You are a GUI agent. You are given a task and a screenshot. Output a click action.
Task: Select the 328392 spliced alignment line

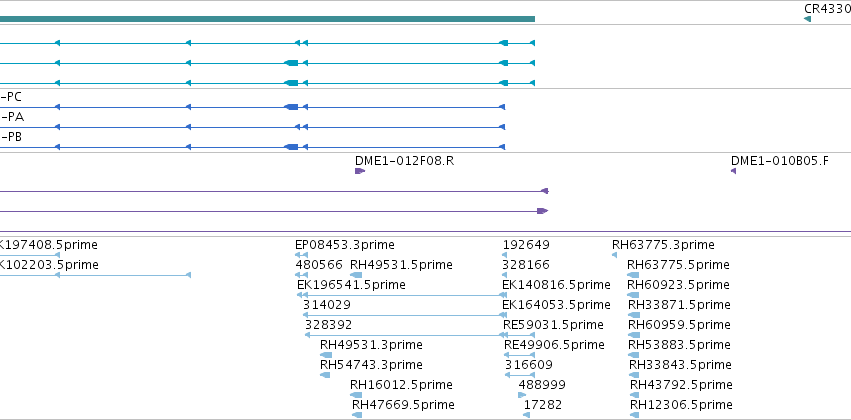tap(405, 335)
